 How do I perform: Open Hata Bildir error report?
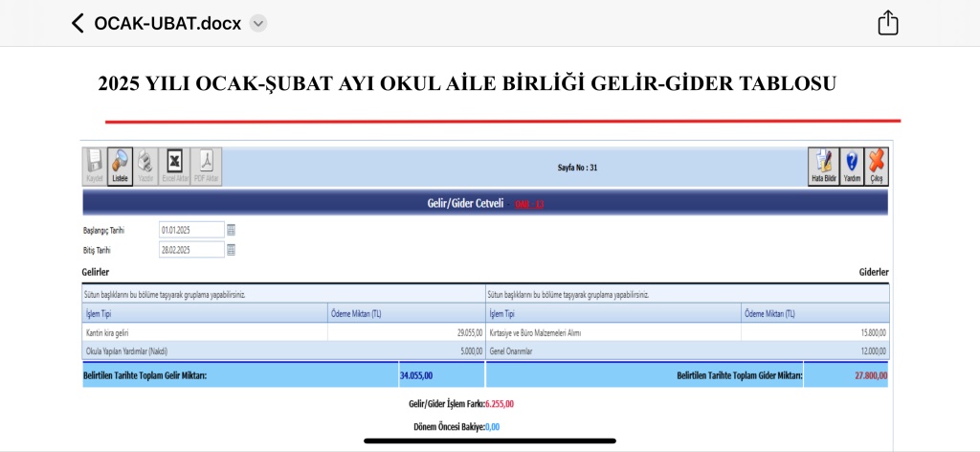[823, 166]
